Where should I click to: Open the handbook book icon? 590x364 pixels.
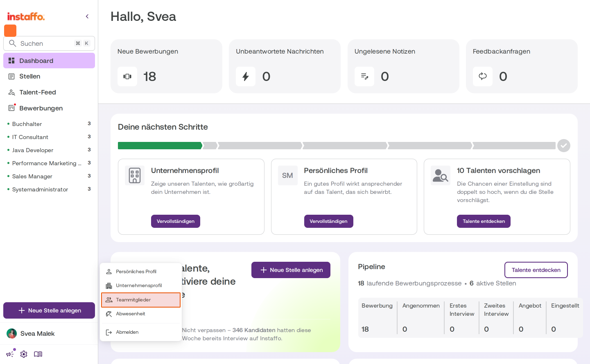click(x=38, y=354)
